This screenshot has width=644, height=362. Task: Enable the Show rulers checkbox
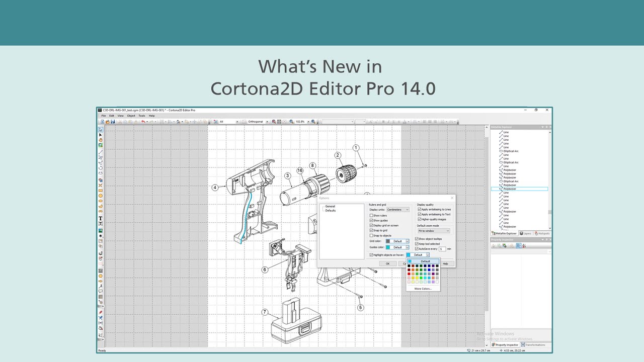click(x=371, y=216)
